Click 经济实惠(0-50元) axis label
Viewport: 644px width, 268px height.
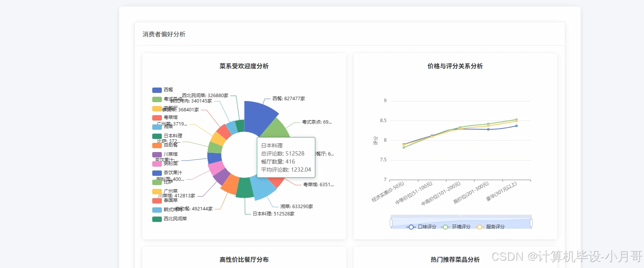[388, 192]
